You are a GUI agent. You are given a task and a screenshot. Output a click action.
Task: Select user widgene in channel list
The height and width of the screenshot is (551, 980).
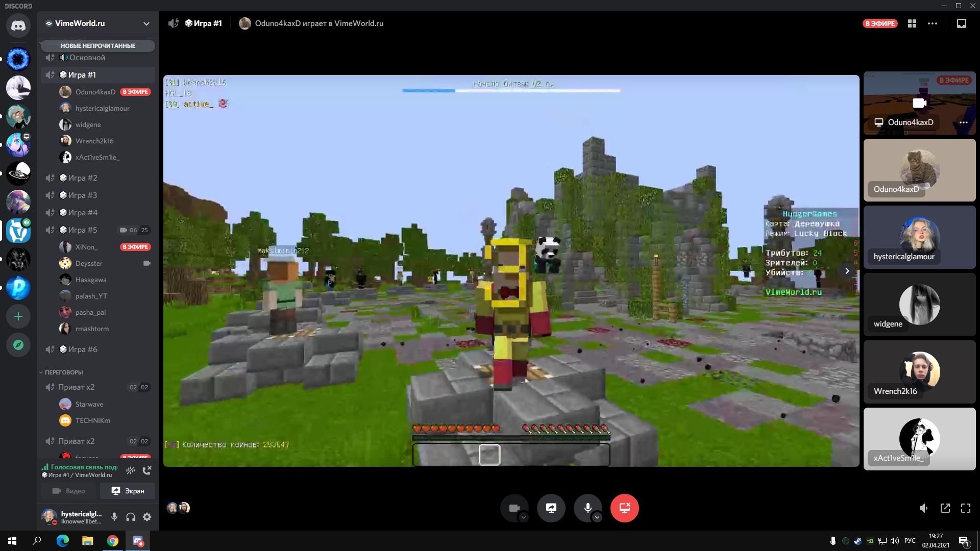105,124
